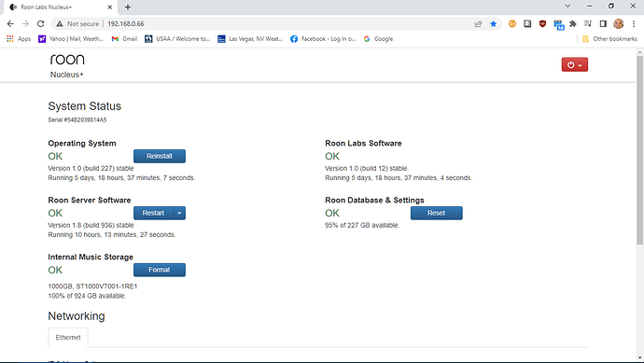Click the share page icon in address bar
Screen dimensions: 644x363
[x=478, y=24]
